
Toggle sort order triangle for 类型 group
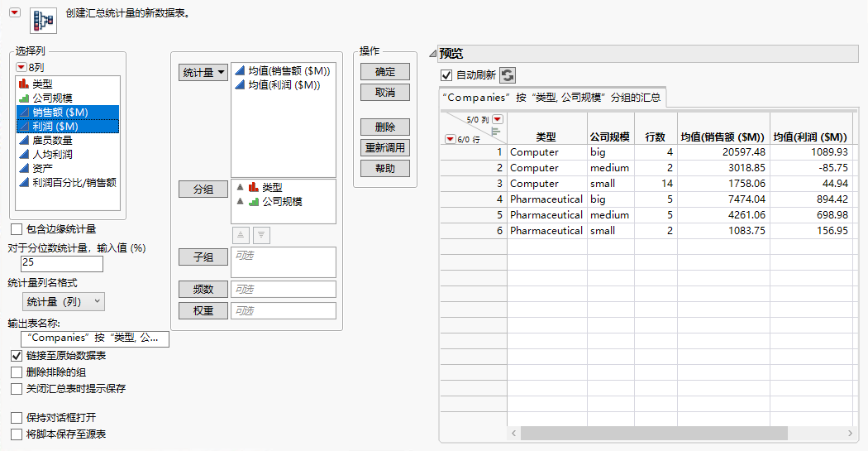240,187
